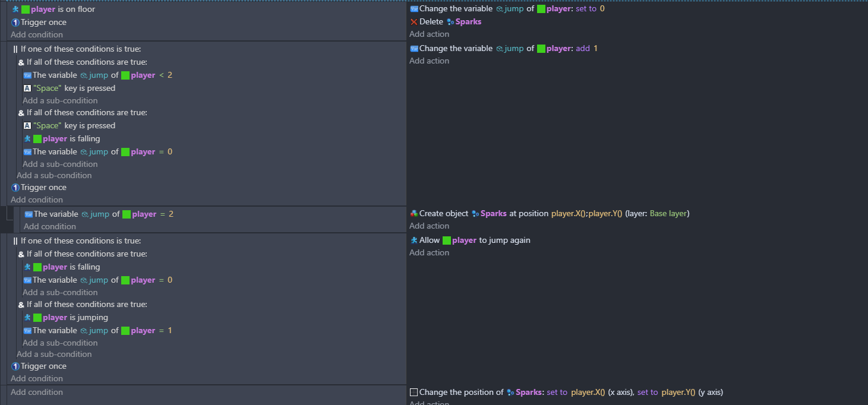Image resolution: width=868 pixels, height=405 pixels.
Task: Click "Add condition" left of Change position action
Action: coord(37,392)
